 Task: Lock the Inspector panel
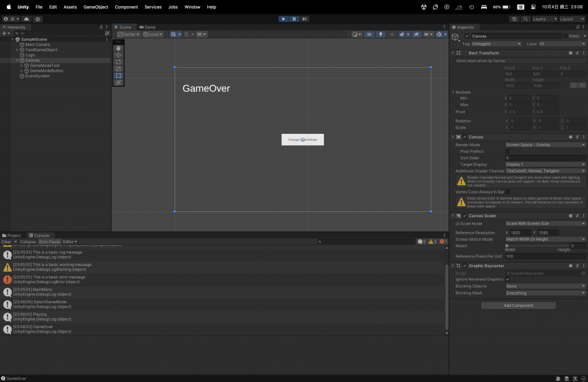[x=578, y=27]
